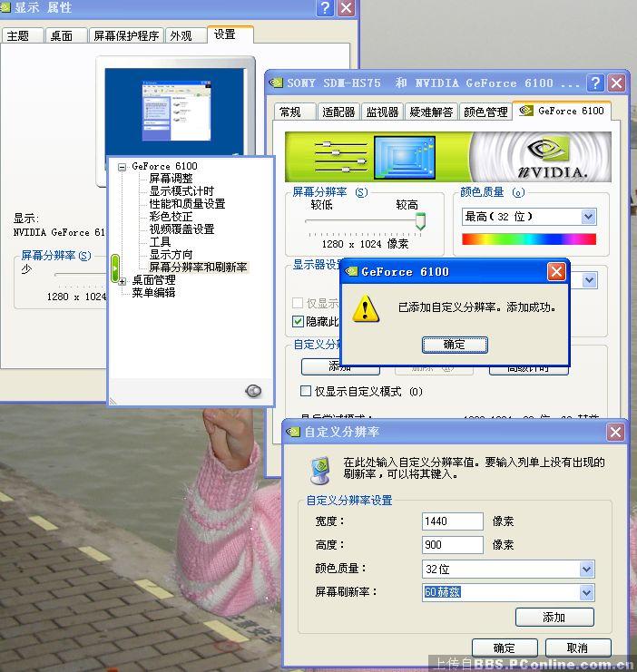Viewport: 637px width, 672px height.
Task: Uncheck the 隐藏此 checkbox
Action: [298, 321]
